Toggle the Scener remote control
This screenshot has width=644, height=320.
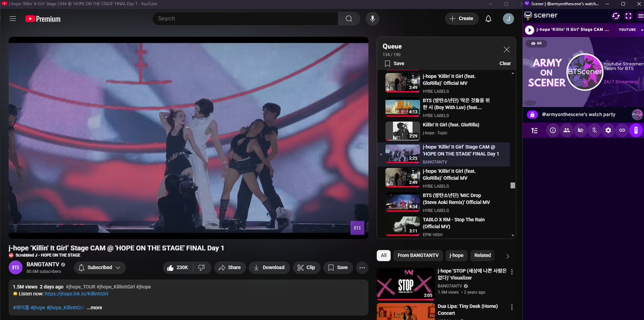coord(635,130)
